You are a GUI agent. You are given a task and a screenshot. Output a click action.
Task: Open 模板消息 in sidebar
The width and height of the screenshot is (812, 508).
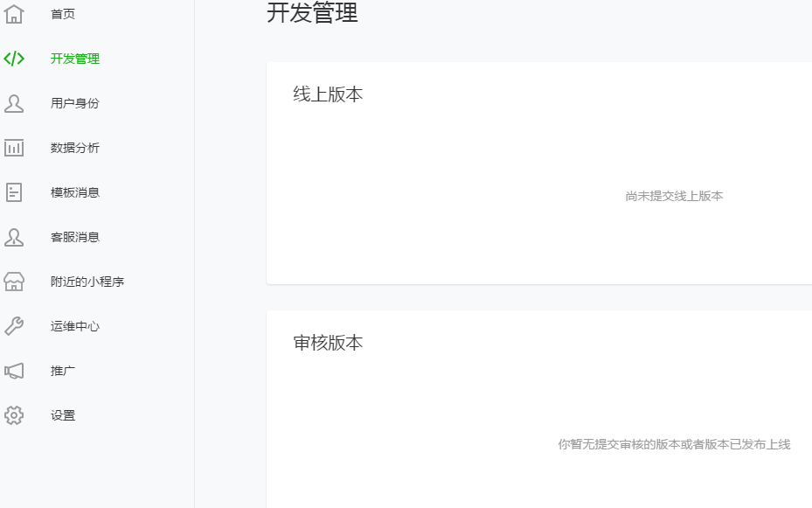[x=75, y=192]
